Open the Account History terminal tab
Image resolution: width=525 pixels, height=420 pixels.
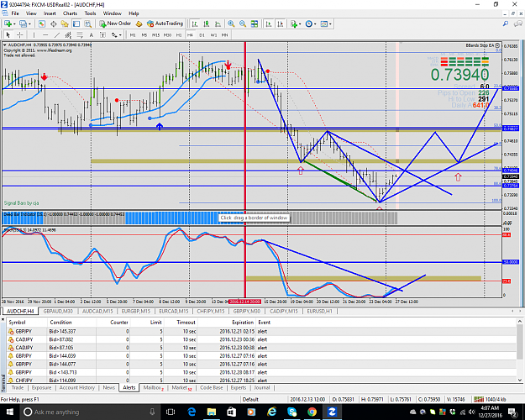[x=77, y=387]
